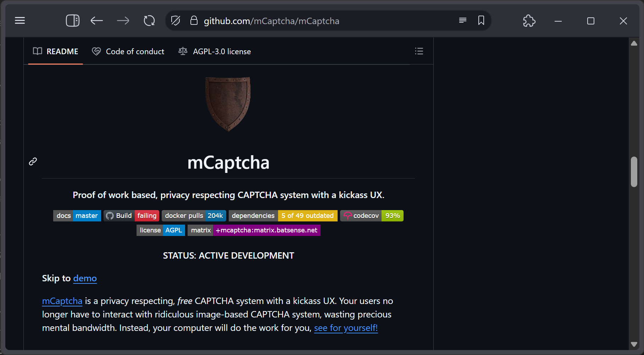
Task: Click the mCaptcha main heading
Action: (228, 163)
